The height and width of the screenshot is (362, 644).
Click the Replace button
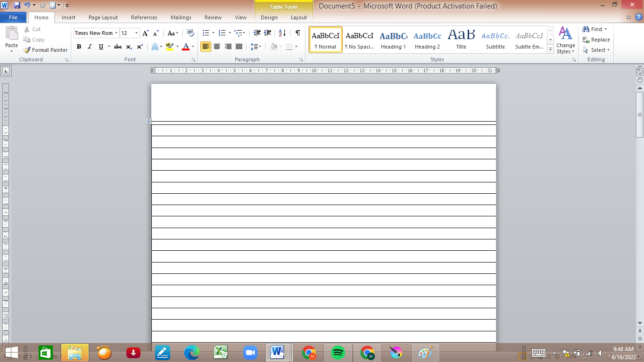pos(596,40)
